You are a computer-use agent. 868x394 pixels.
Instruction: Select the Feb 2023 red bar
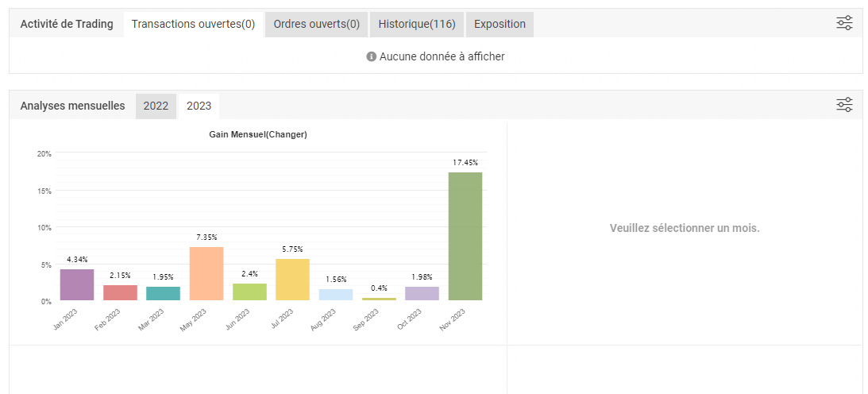coord(120,292)
